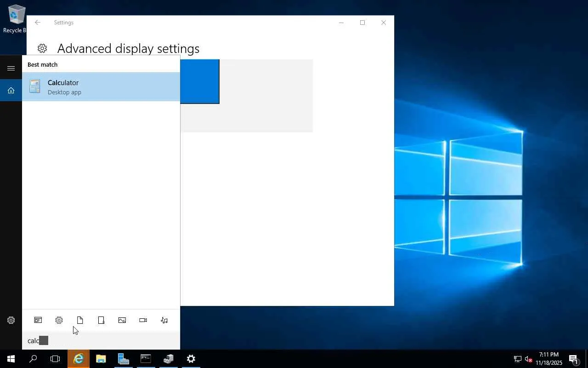Image resolution: width=588 pixels, height=368 pixels.
Task: Open File Explorer from the taskbar
Action: (101, 359)
